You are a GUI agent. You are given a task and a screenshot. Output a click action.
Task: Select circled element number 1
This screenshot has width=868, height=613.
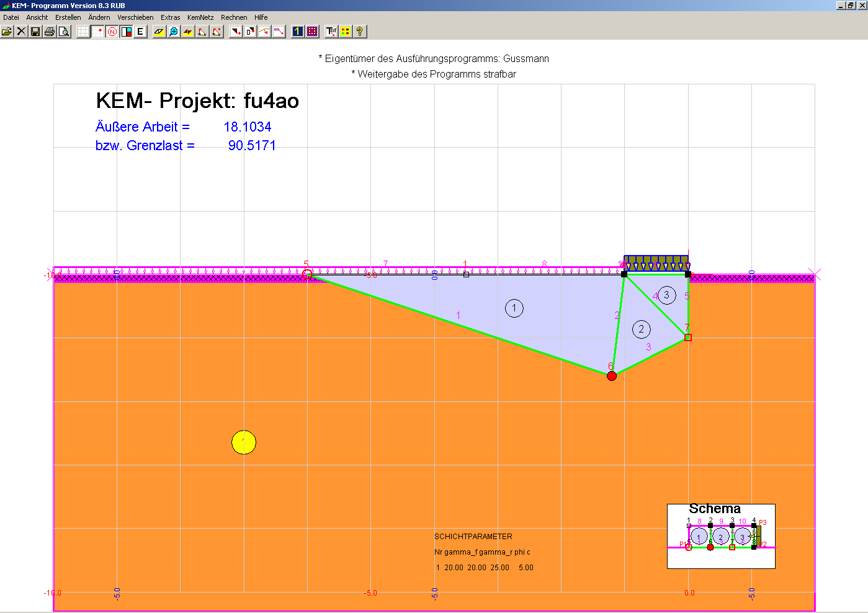point(514,308)
